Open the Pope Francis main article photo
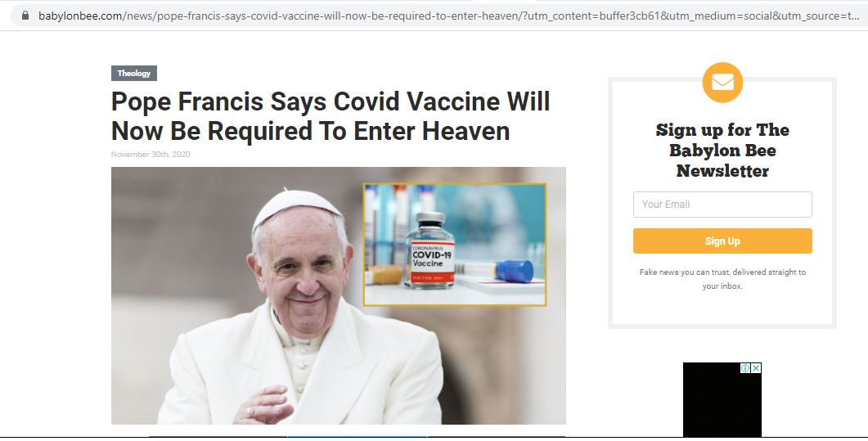The image size is (868, 441). point(338,295)
